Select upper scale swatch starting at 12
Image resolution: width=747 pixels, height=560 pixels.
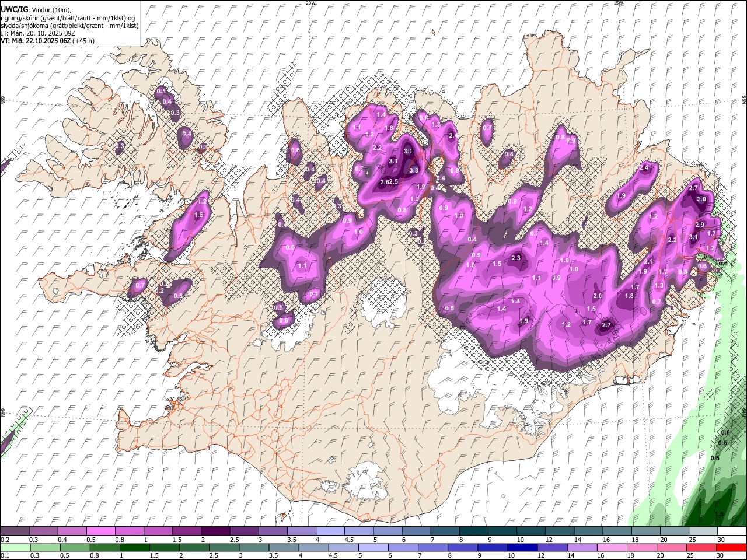pyautogui.click(x=559, y=531)
